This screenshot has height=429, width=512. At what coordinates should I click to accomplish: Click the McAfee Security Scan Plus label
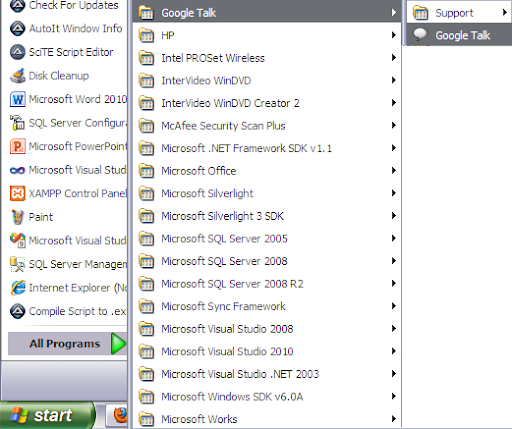223,126
